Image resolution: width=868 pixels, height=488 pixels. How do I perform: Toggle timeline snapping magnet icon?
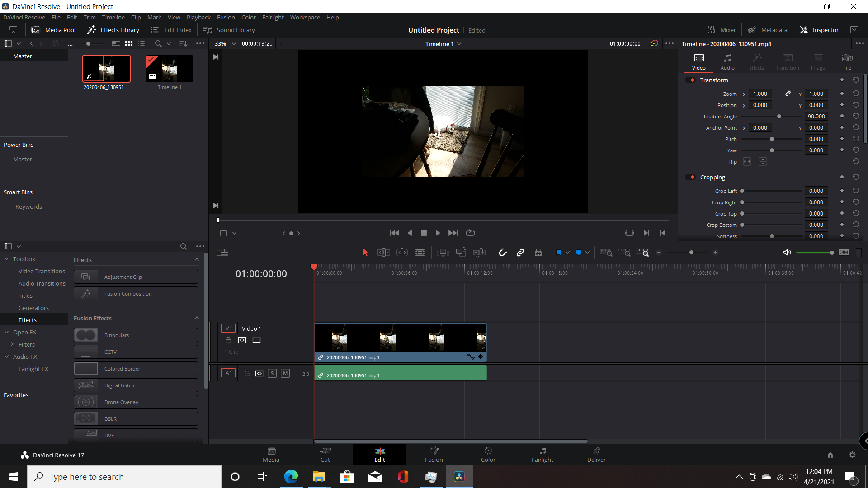503,253
